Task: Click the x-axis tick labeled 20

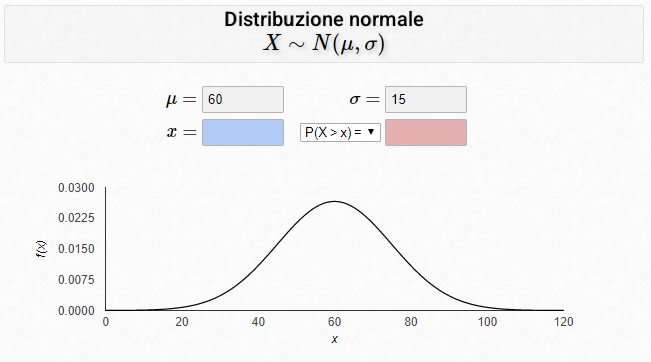Action: 181,322
